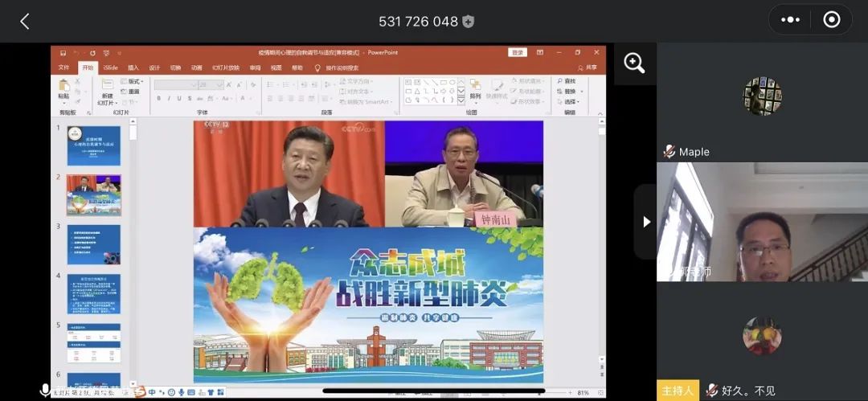This screenshot has width=868, height=401.
Task: Open the three-dot more options menu
Action: point(790,20)
